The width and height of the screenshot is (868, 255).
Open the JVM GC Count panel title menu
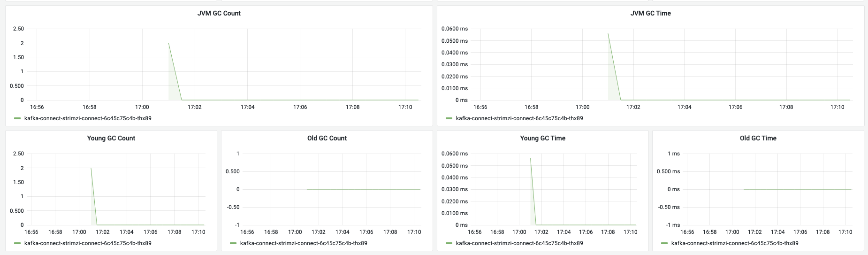click(x=219, y=13)
